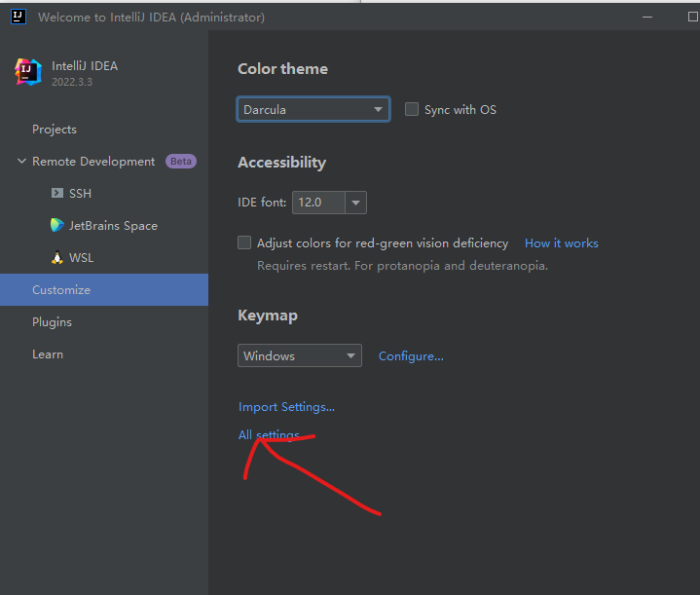Open the Windows keymap dropdown
Image resolution: width=700 pixels, height=595 pixels.
[x=300, y=355]
